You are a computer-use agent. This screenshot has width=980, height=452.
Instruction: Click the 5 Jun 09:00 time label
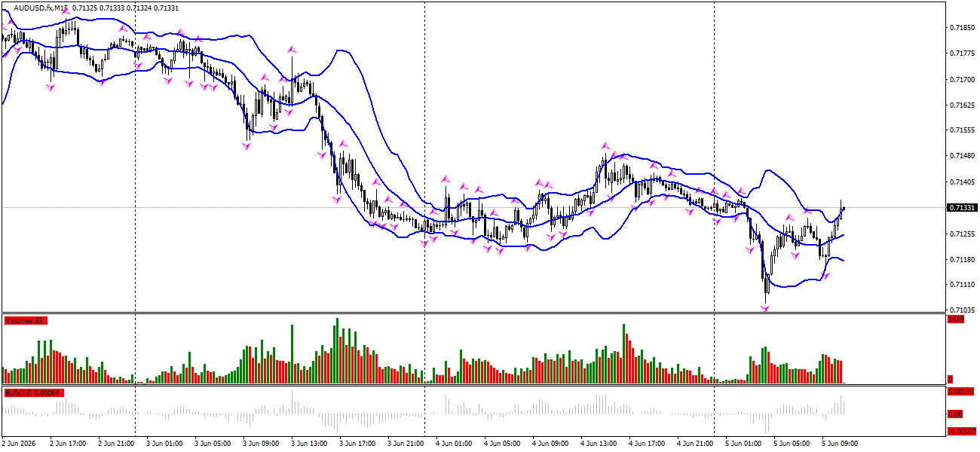(x=839, y=444)
